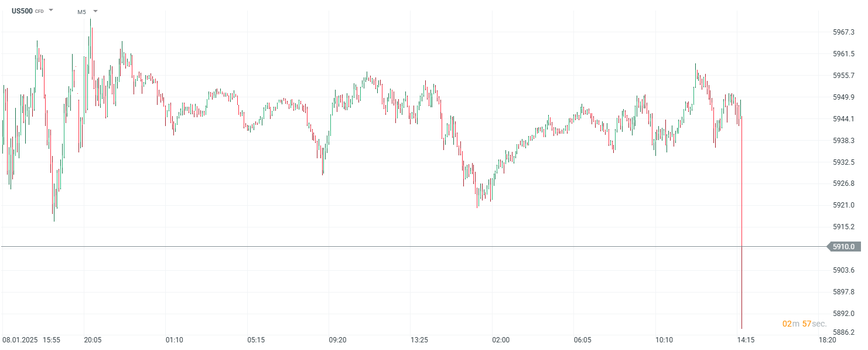Click the 20:05 time axis label

coord(93,340)
